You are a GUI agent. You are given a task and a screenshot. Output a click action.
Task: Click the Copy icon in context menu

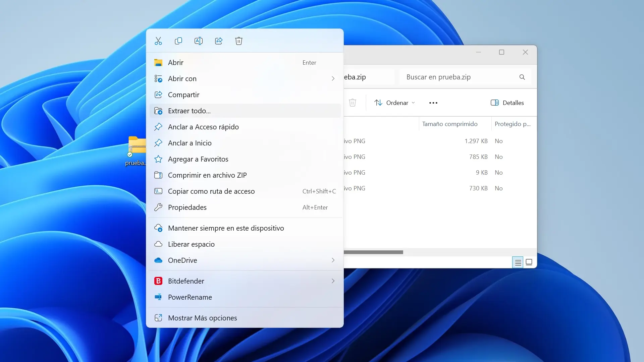(178, 41)
